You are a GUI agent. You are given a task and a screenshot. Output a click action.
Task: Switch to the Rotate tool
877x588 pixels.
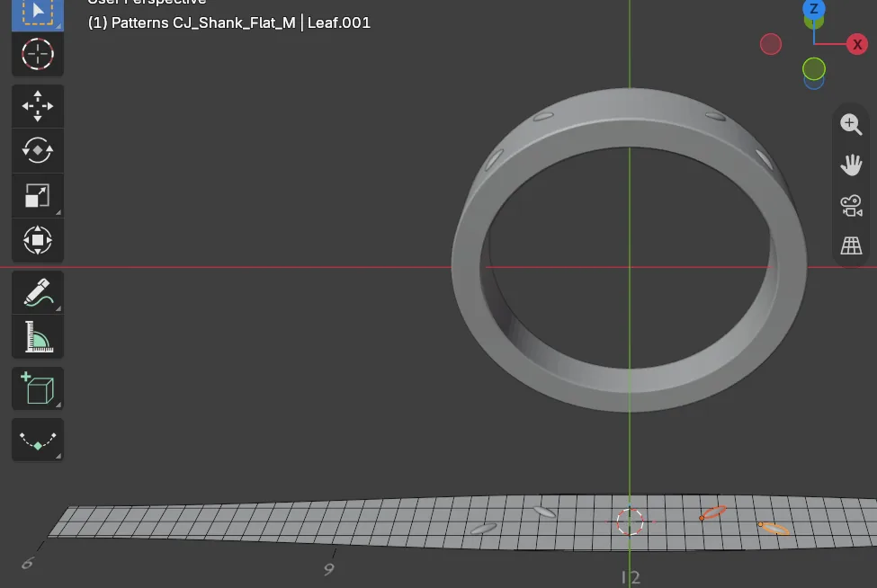tap(38, 150)
